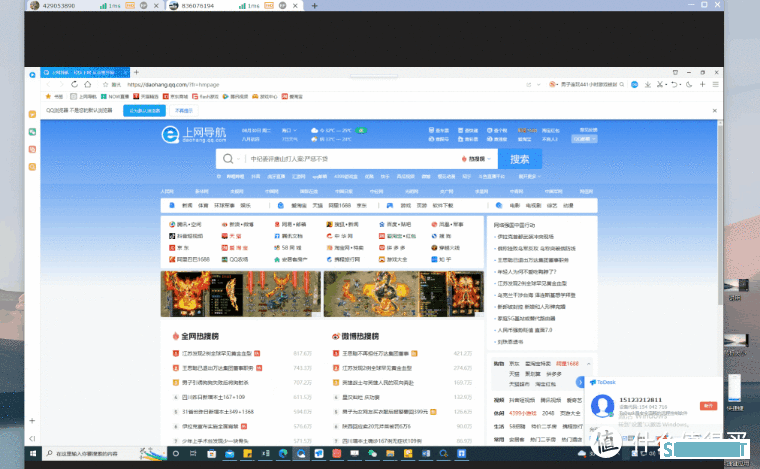Open the 全网热搜榜 heading
The height and width of the screenshot is (469, 760).
[x=195, y=336]
